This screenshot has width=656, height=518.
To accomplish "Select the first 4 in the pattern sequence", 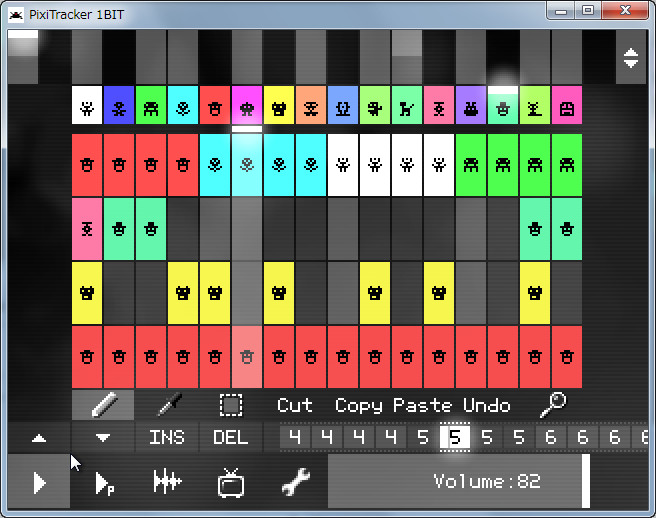I will coord(295,437).
